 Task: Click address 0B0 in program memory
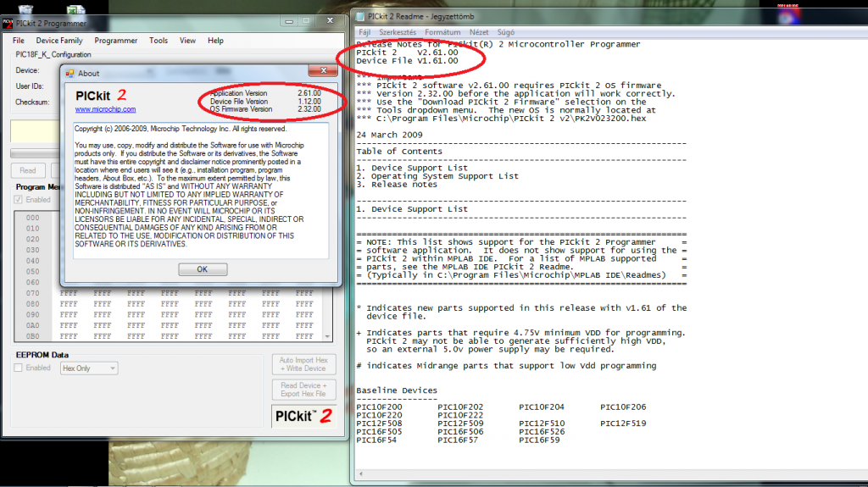pyautogui.click(x=33, y=336)
